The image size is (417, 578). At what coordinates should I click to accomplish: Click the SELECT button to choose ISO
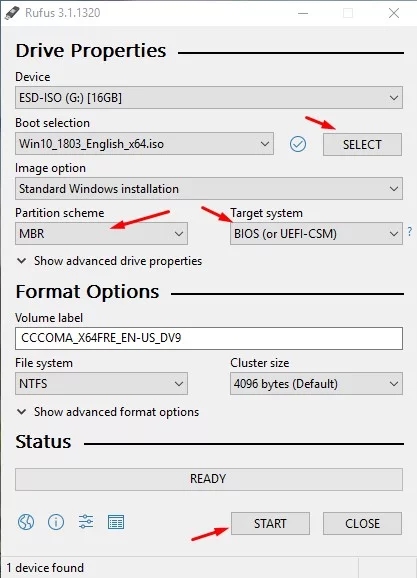(362, 144)
